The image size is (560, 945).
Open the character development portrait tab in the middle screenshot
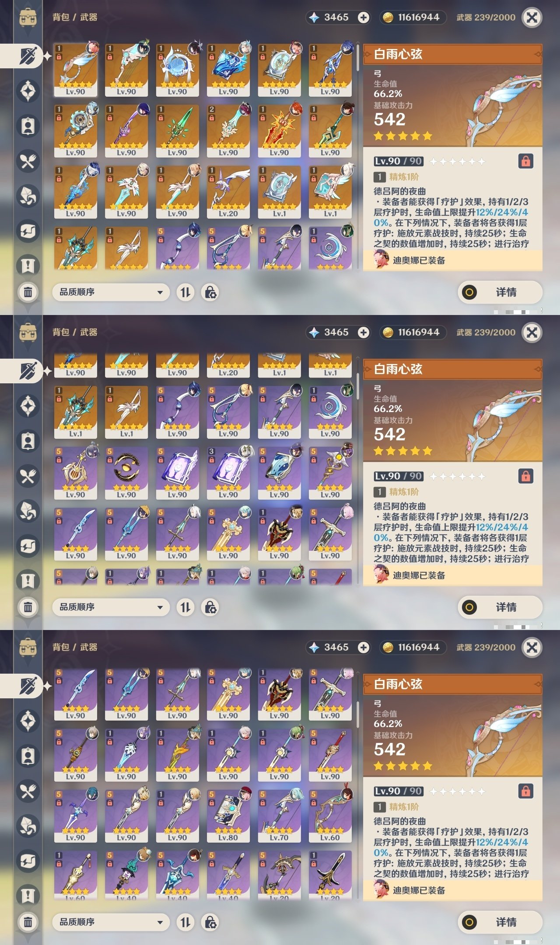point(28,441)
